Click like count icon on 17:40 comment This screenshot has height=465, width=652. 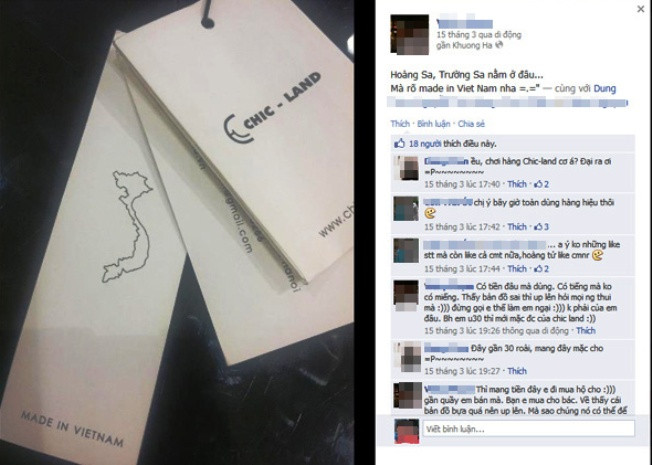click(x=541, y=184)
